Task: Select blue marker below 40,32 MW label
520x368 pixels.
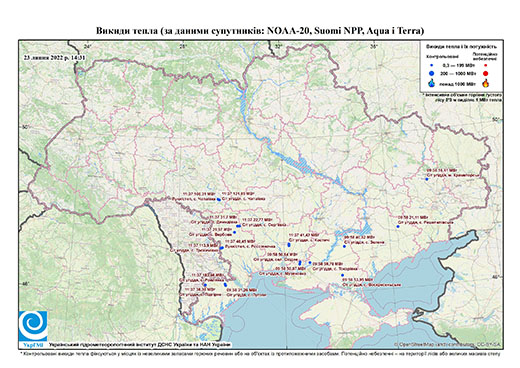Action: click(x=344, y=247)
